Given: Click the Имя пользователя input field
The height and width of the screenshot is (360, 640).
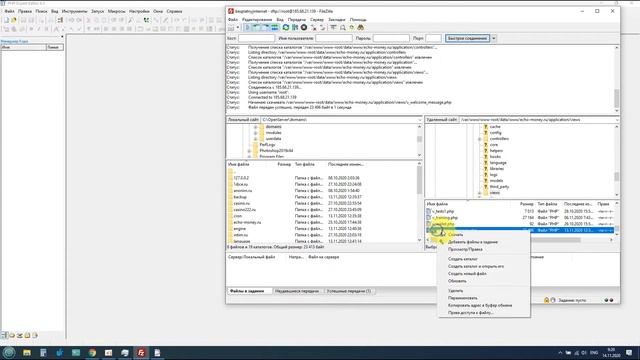Looking at the screenshot, I should pyautogui.click(x=333, y=38).
